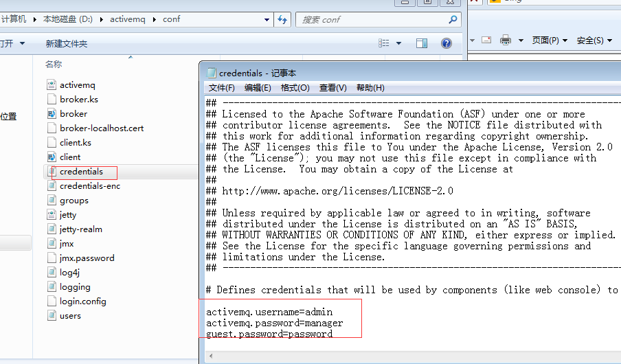Select the credentials file name

pos(81,172)
